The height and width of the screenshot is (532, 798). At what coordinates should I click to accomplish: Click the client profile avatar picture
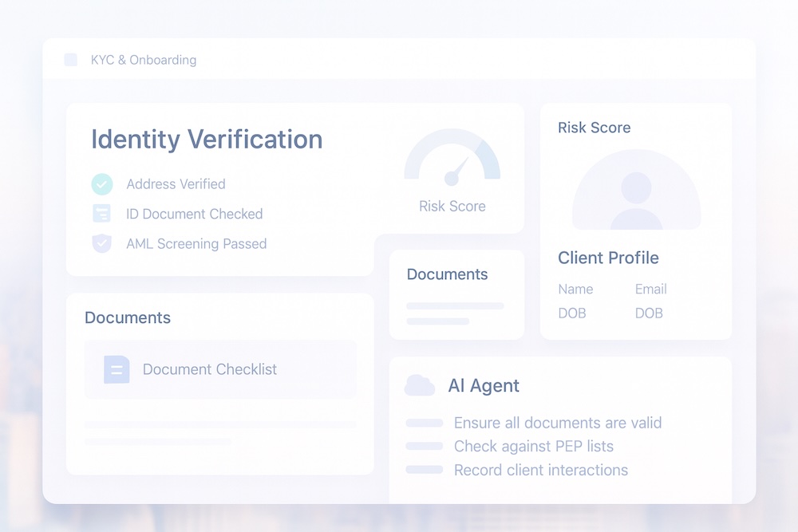tap(636, 191)
